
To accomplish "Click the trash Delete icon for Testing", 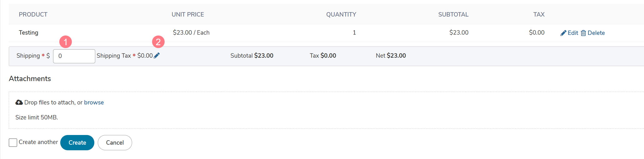I will pos(583,33).
